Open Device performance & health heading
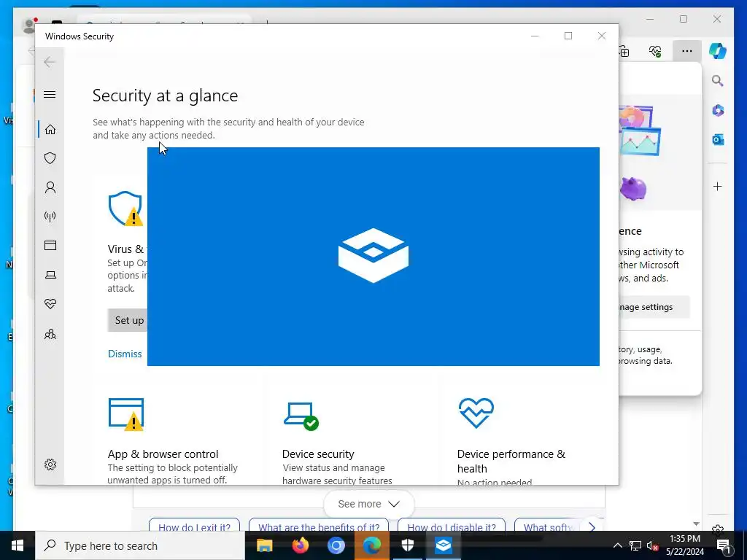 pyautogui.click(x=511, y=461)
